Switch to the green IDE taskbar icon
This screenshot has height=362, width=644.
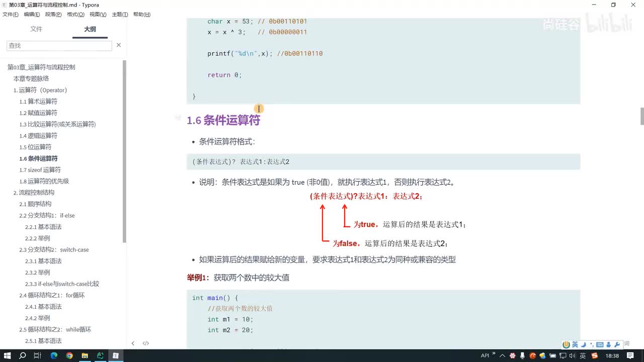click(x=100, y=355)
